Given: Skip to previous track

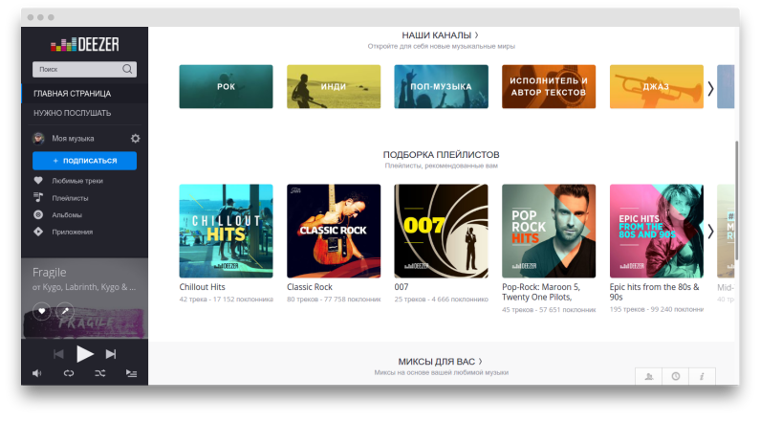Looking at the screenshot, I should click(59, 354).
